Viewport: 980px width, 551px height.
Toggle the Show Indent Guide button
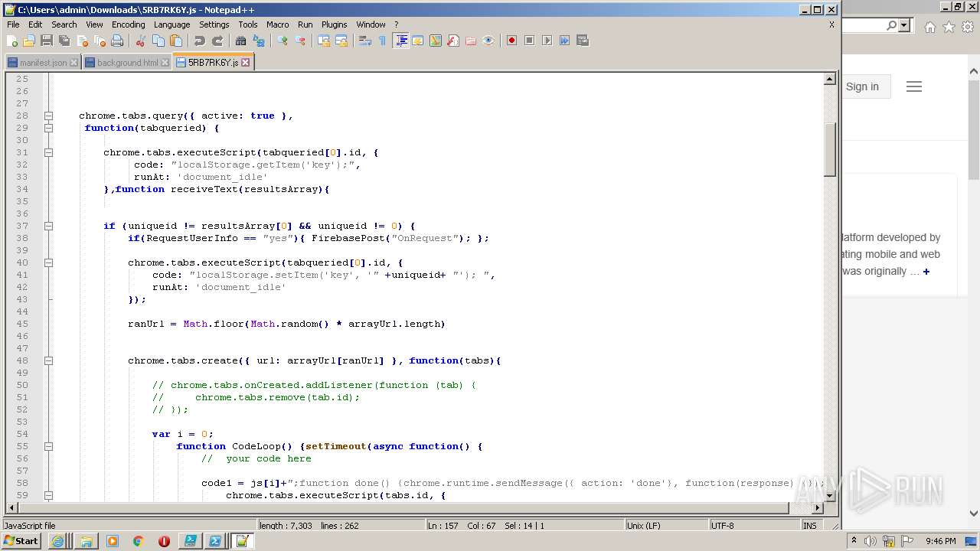click(x=400, y=41)
